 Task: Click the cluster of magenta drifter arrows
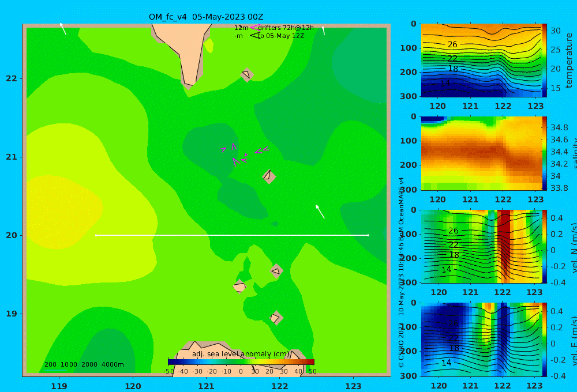pos(244,154)
